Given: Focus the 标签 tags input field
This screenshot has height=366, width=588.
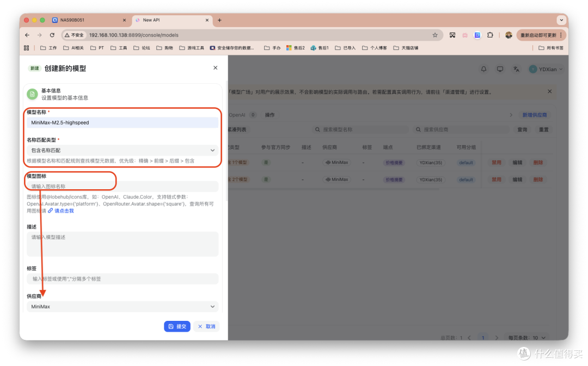Looking at the screenshot, I should coord(122,278).
